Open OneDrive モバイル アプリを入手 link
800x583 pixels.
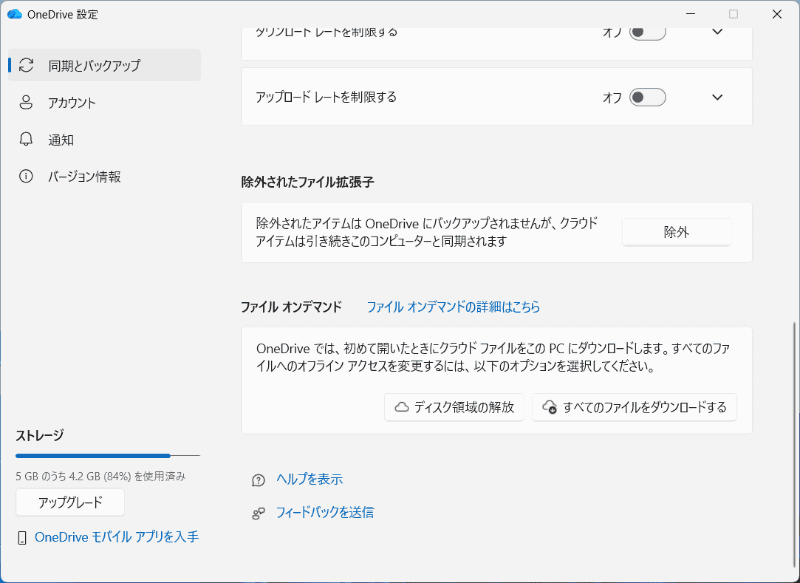click(x=116, y=537)
